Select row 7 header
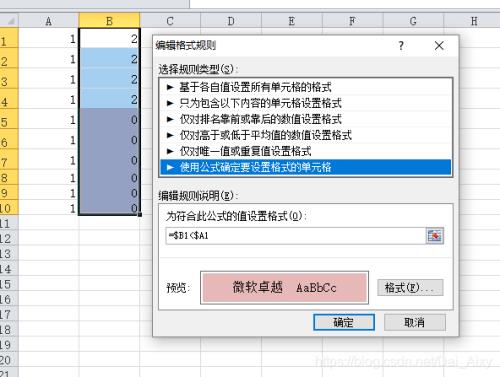500x377 pixels. point(9,160)
